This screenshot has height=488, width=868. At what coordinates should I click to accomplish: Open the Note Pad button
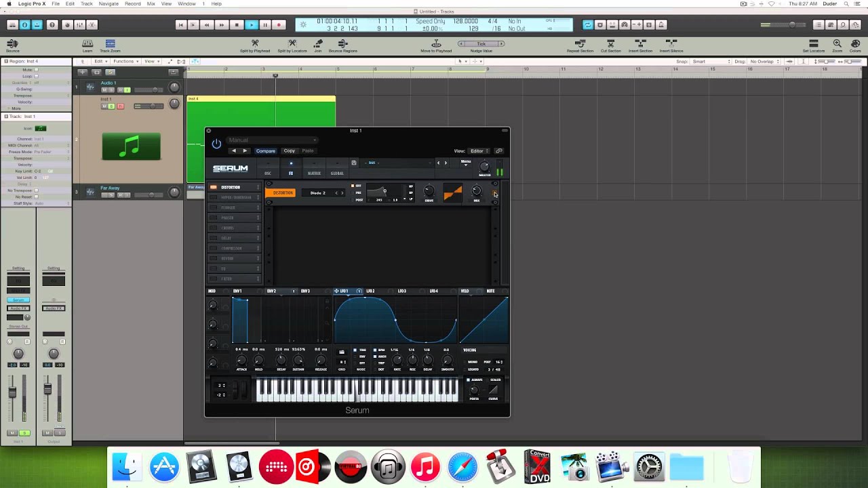(x=831, y=24)
